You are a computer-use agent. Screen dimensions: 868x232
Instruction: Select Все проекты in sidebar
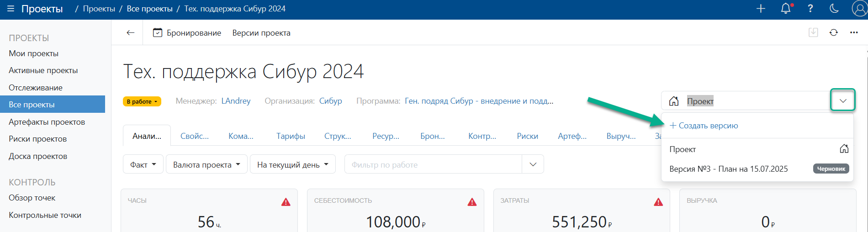click(x=53, y=104)
